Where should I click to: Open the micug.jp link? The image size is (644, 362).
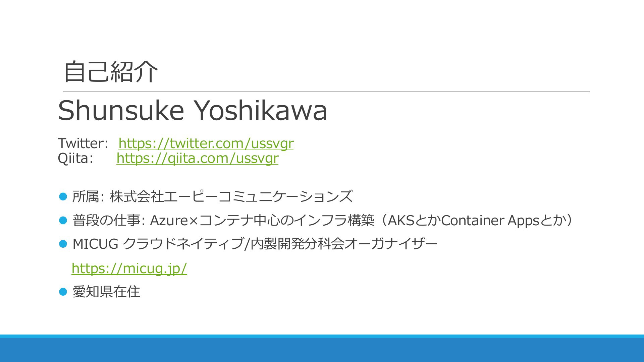[x=129, y=268]
